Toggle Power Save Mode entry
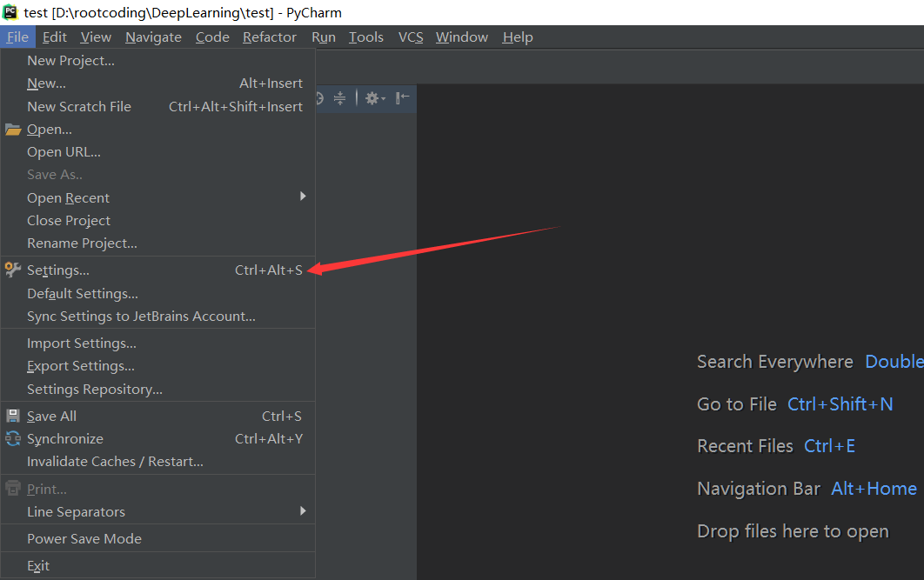The height and width of the screenshot is (580, 924). (x=158, y=539)
